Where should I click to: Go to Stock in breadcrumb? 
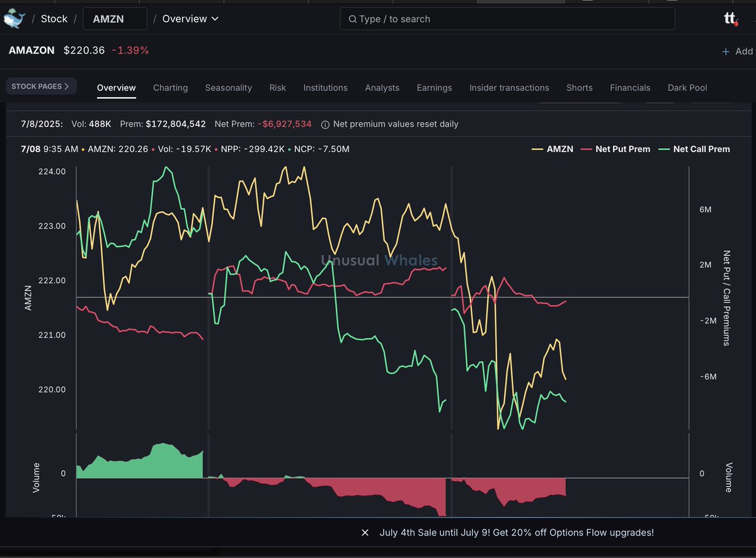[54, 19]
